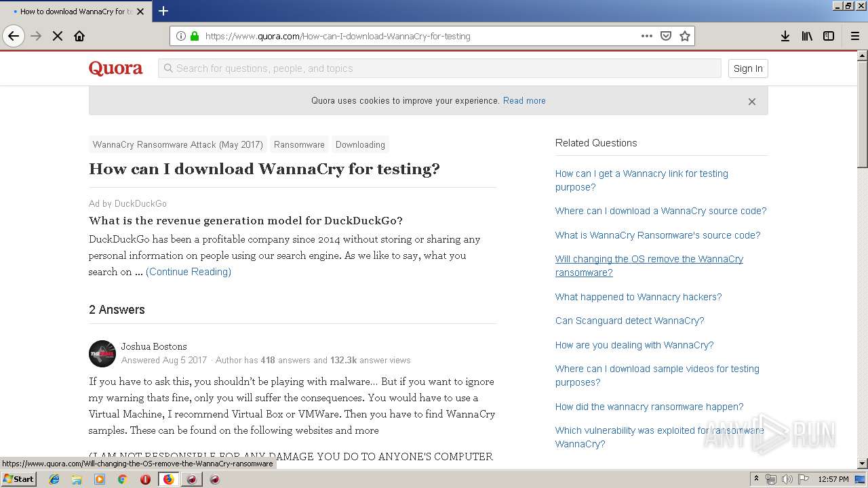This screenshot has height=488, width=868.
Task: Open WannaCry Ransomware Attack topic tag
Action: (x=178, y=144)
